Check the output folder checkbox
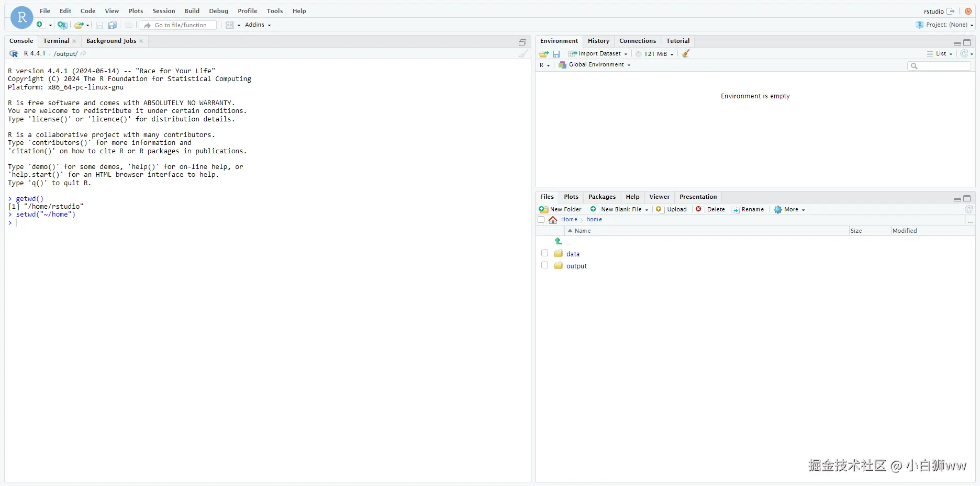 tap(544, 265)
